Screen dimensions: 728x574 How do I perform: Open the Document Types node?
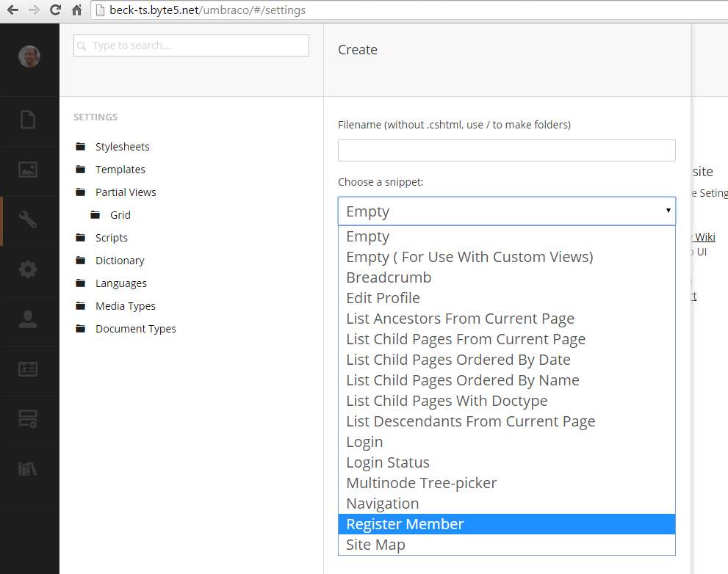coord(135,329)
